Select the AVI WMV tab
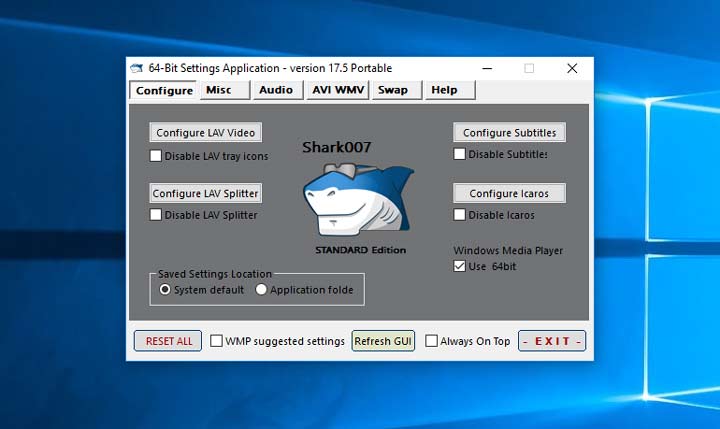Viewport: 720px width, 429px height. (338, 90)
